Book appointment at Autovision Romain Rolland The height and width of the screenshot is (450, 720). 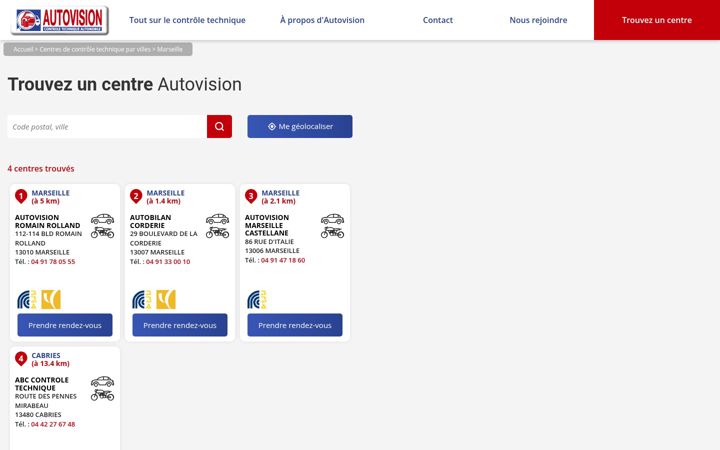tap(65, 325)
